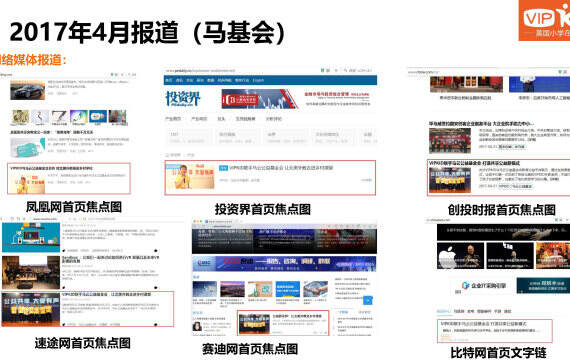Screen dimensions: 570x360
Task: Click the orange VIP logo badge
Action: 544,20
